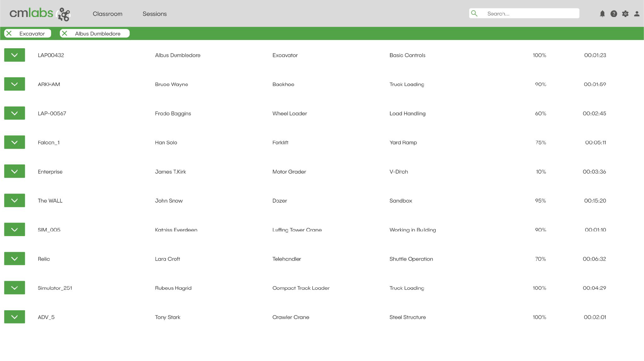This screenshot has height=361, width=644.
Task: Expand the Falcon_1 row
Action: pos(14,142)
